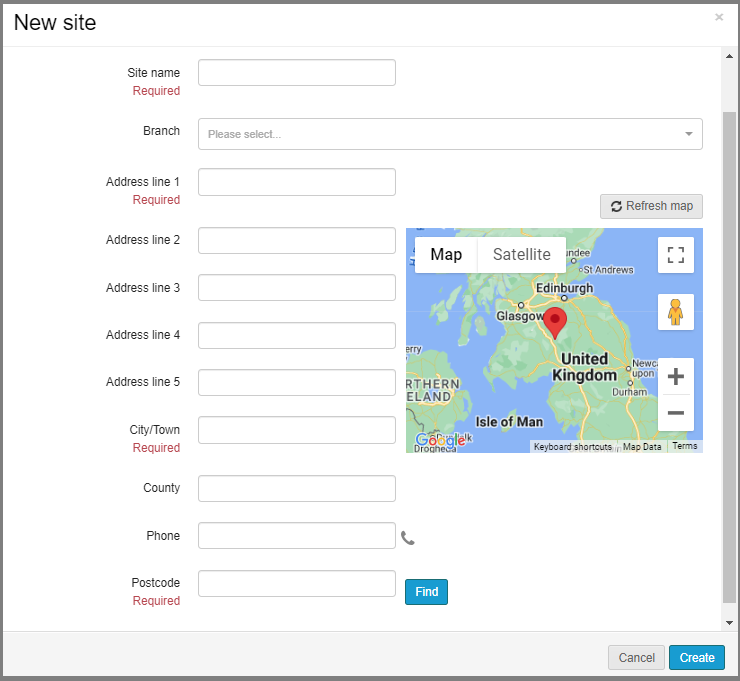Open map Keyboard shortcuts

pyautogui.click(x=572, y=446)
